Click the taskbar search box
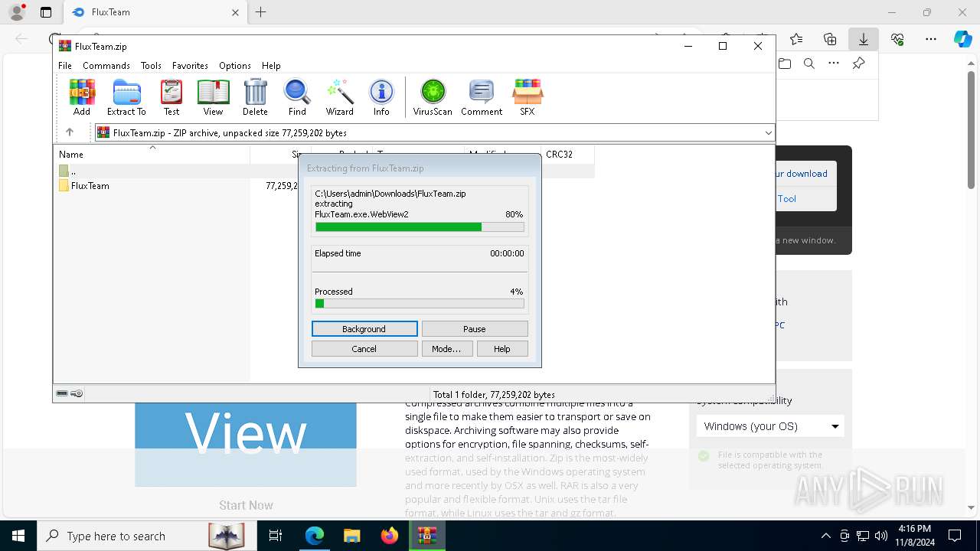The width and height of the screenshot is (980, 551). click(145, 536)
